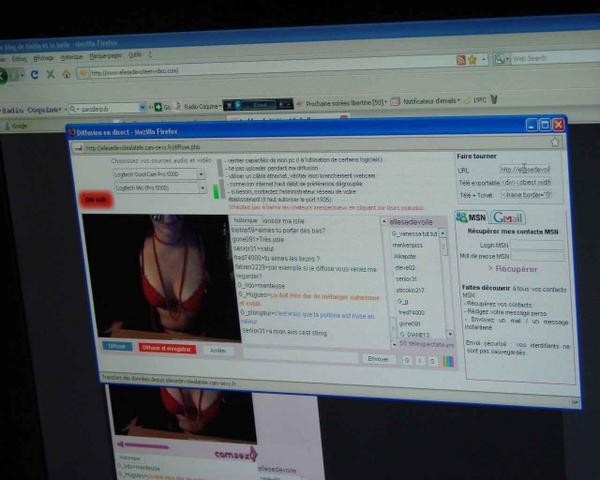Open the Outils menu
The height and width of the screenshot is (480, 600).
click(x=135, y=55)
